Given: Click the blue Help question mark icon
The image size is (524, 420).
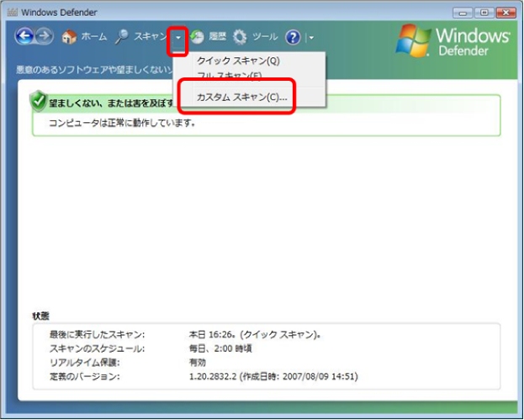Looking at the screenshot, I should pyautogui.click(x=293, y=38).
